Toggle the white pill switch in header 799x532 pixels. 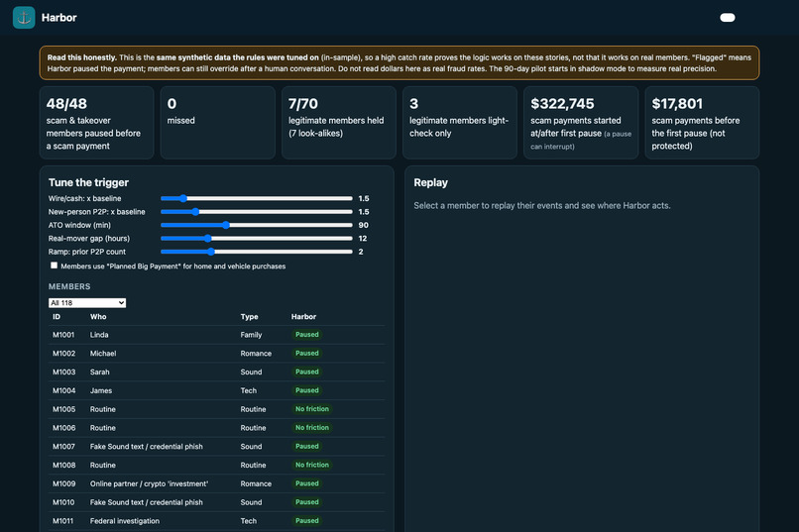(728, 17)
